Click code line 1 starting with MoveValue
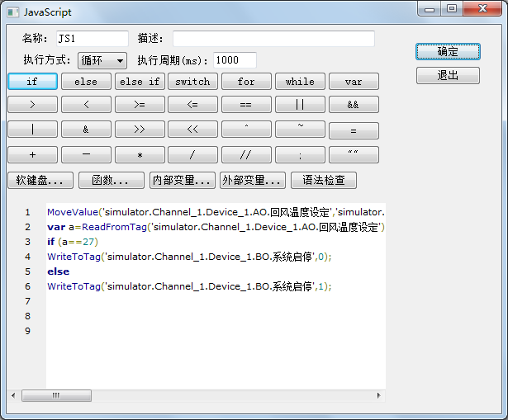The image size is (508, 420). tap(216, 212)
